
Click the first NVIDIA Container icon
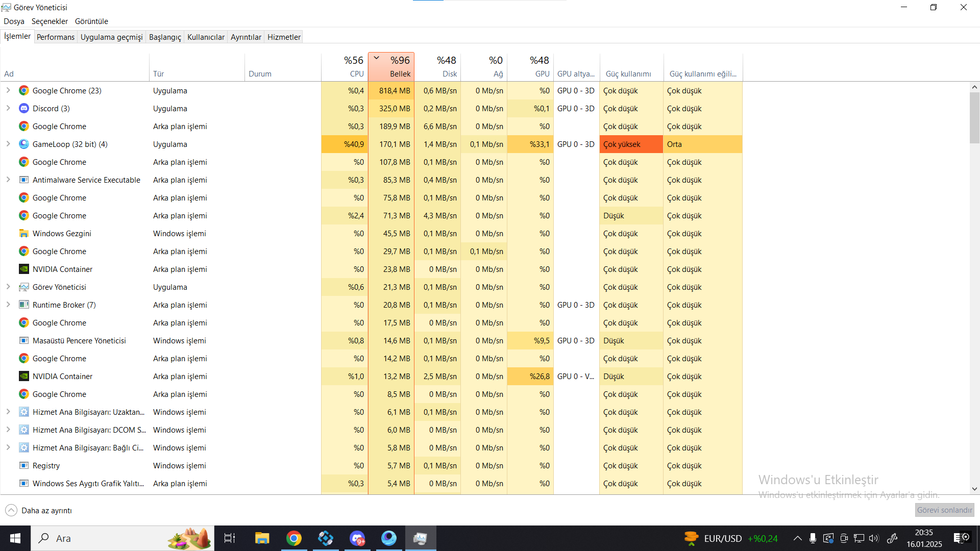pyautogui.click(x=23, y=269)
